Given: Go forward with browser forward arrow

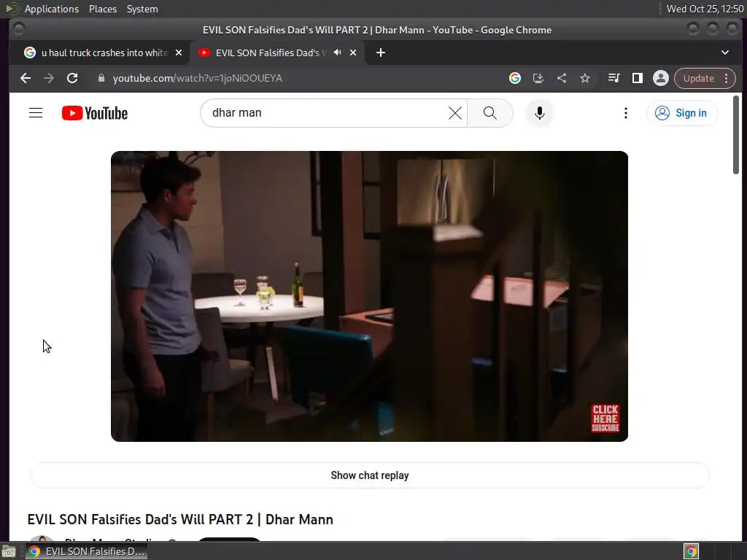Looking at the screenshot, I should tap(49, 78).
